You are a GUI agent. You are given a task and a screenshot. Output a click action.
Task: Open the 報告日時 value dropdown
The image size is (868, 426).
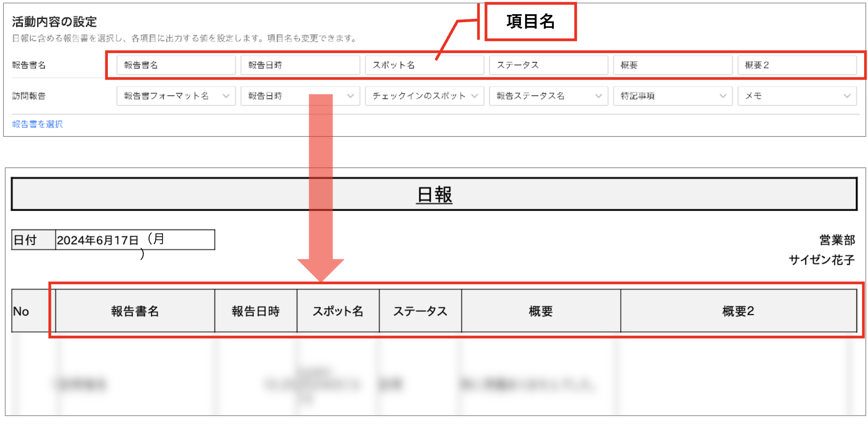point(300,96)
